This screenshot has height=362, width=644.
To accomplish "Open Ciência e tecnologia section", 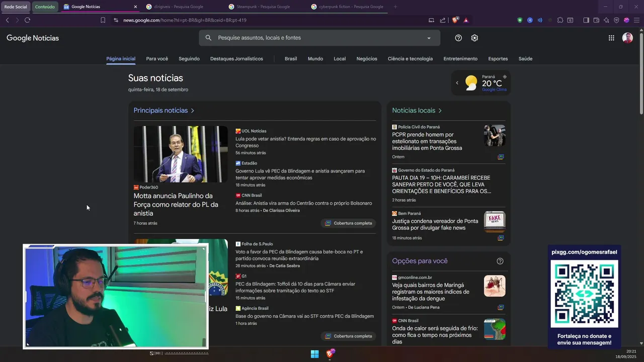I will (x=410, y=59).
